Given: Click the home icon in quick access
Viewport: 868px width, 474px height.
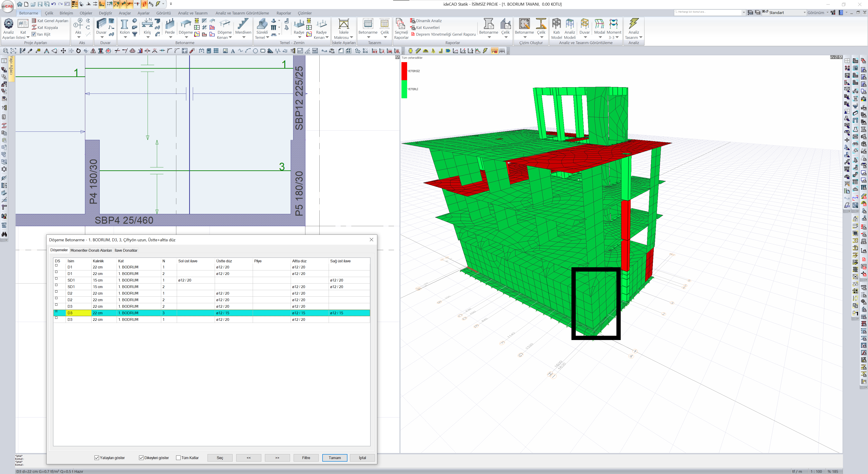Looking at the screenshot, I should [19, 4].
